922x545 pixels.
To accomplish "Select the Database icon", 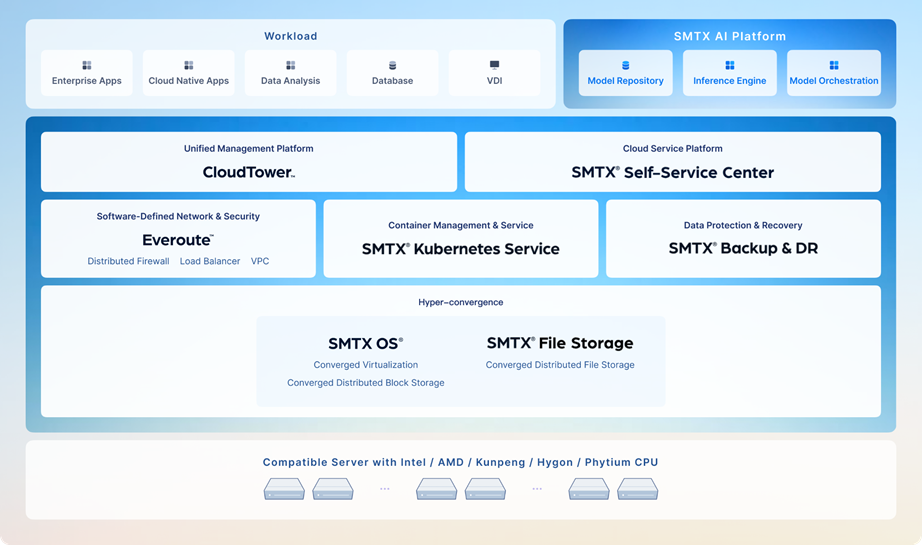I will pos(392,65).
